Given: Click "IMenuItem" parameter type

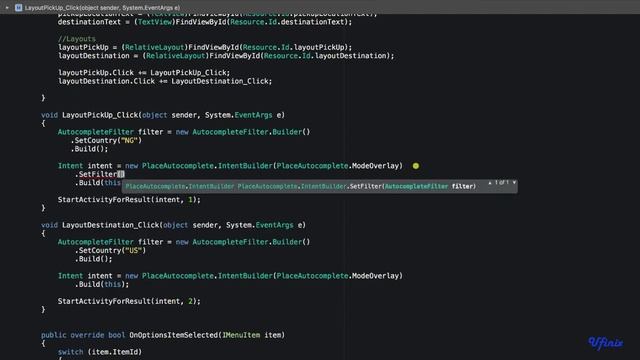Looking at the screenshot, I should click(241, 335).
